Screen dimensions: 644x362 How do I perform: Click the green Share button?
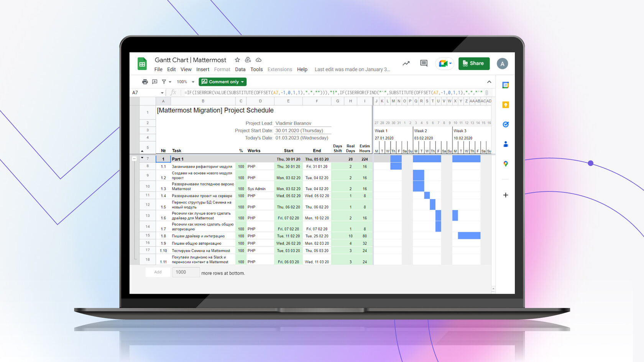pyautogui.click(x=474, y=63)
